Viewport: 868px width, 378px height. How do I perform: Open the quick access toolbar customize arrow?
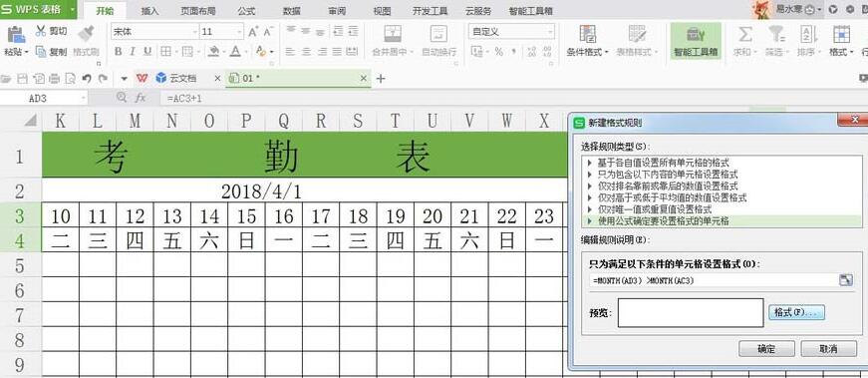[124, 79]
